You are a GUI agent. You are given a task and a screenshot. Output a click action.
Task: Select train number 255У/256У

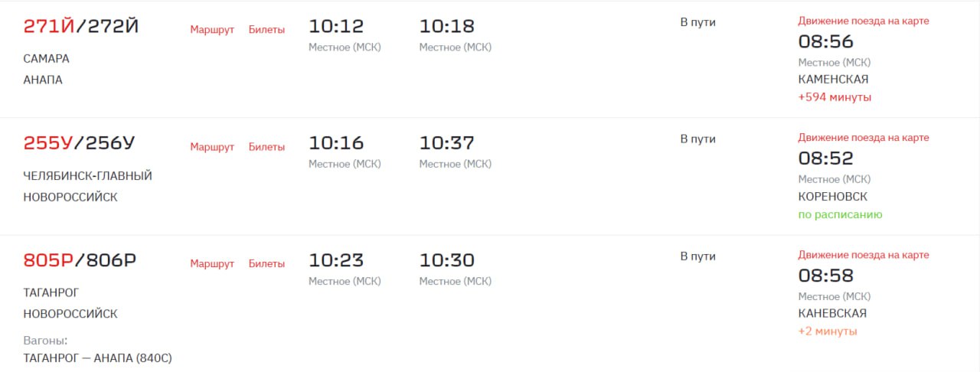[x=80, y=144]
